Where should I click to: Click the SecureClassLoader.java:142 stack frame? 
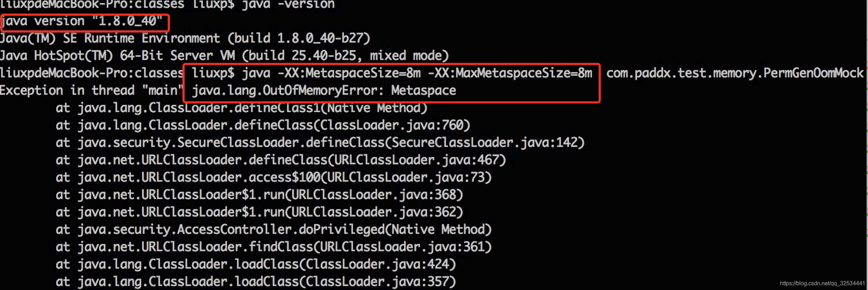(x=320, y=143)
